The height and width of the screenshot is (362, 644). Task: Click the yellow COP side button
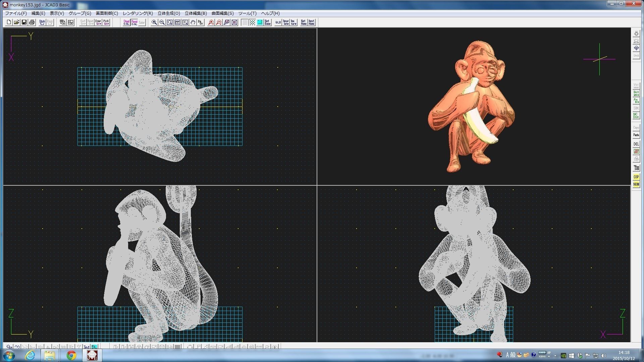(x=636, y=177)
